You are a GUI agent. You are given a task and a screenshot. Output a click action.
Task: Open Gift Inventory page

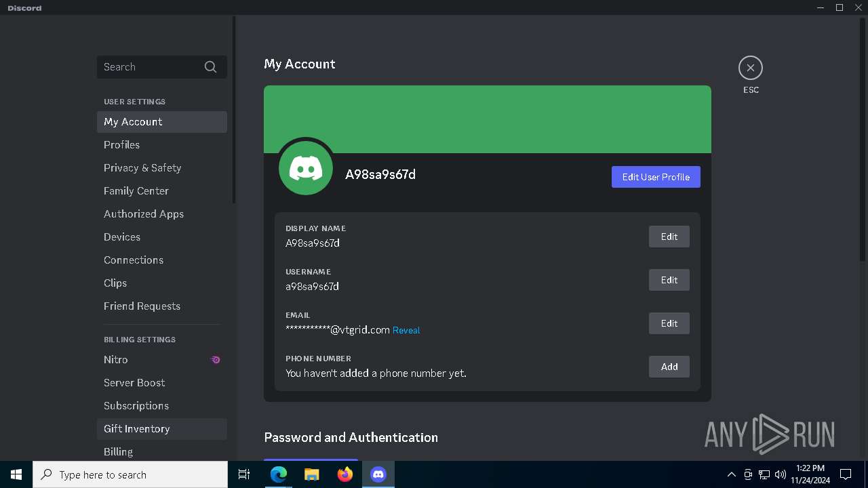pos(162,429)
